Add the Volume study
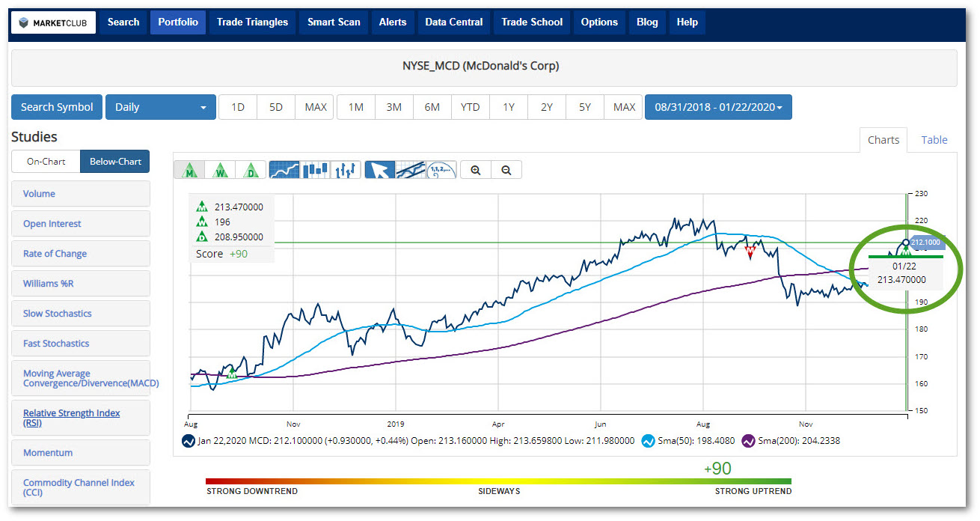980x521 pixels. pyautogui.click(x=81, y=194)
